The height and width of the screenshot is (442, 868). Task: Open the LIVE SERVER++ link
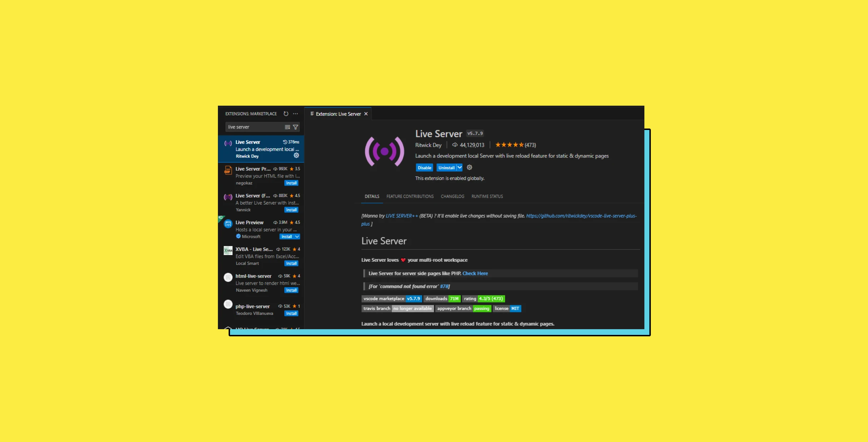coord(401,216)
